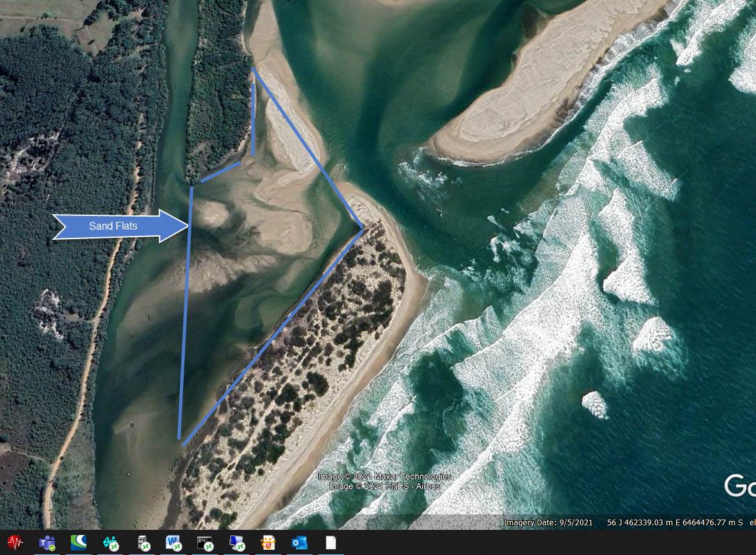Open the red waveform monitor app in taskbar
The height and width of the screenshot is (555, 756).
15,543
